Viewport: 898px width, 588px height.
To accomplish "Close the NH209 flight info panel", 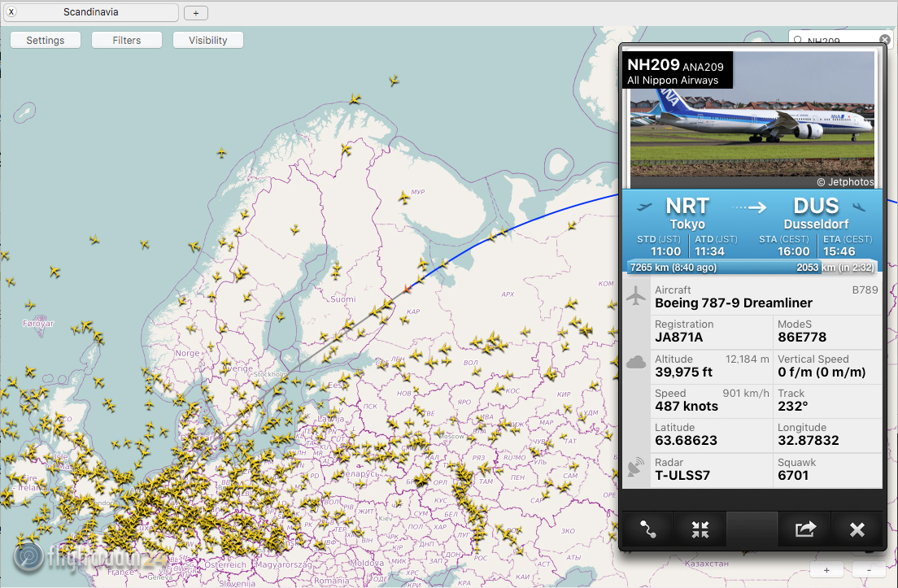I will tap(857, 529).
